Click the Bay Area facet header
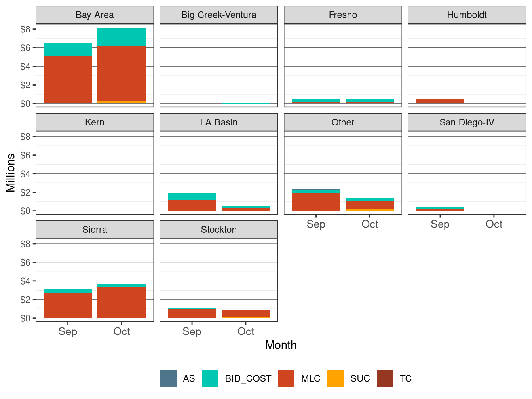 point(94,15)
